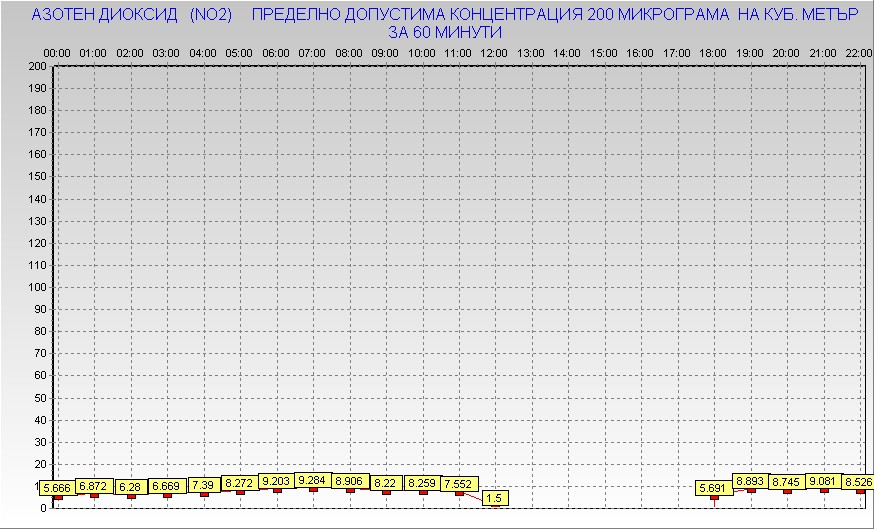The image size is (874, 529).
Task: Click the 22:00 time axis label
Action: [x=858, y=52]
